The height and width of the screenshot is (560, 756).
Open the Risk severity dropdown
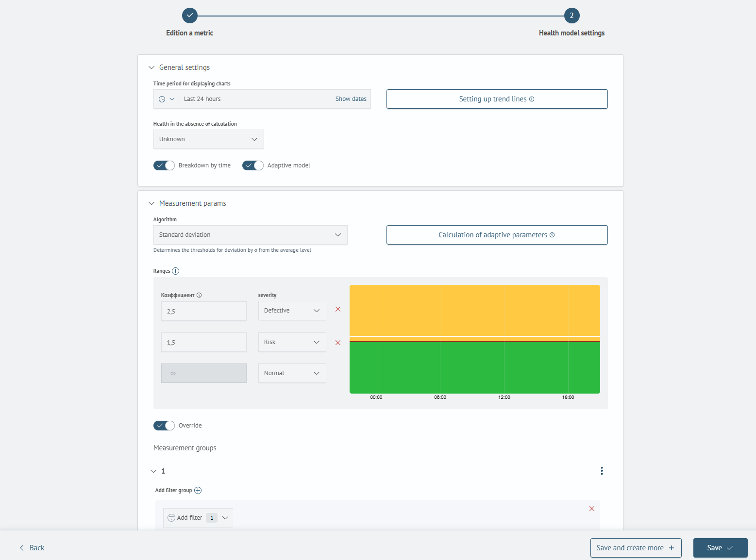click(292, 342)
